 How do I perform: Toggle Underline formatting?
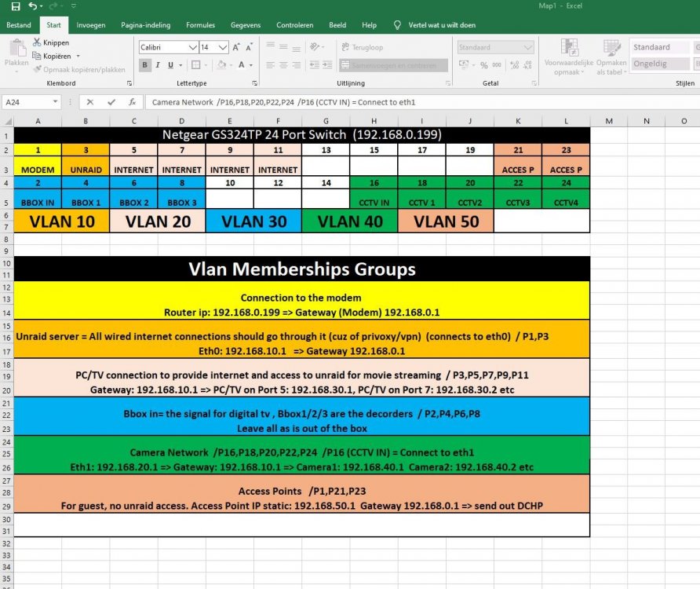tap(170, 65)
